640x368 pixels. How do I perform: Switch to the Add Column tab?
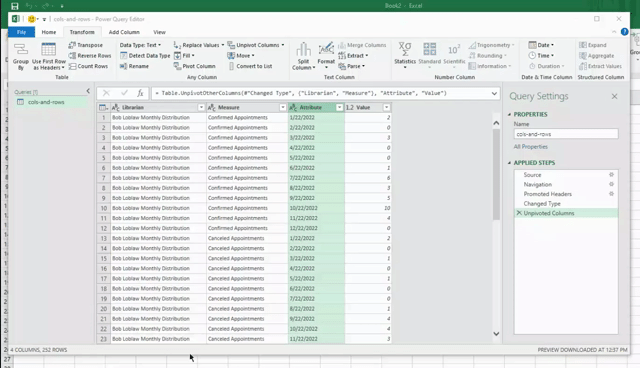[x=124, y=32]
